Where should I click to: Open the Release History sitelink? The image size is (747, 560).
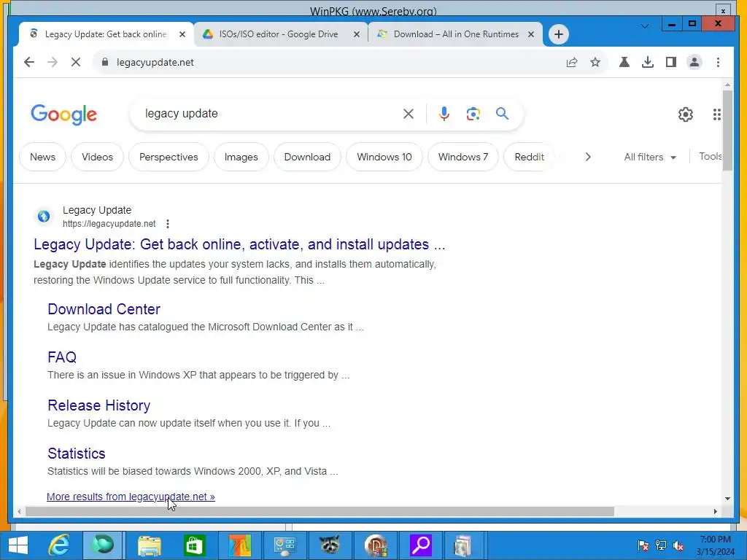pos(99,405)
